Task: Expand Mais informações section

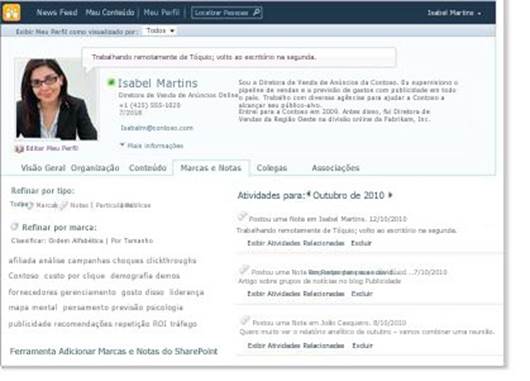Action: point(152,146)
